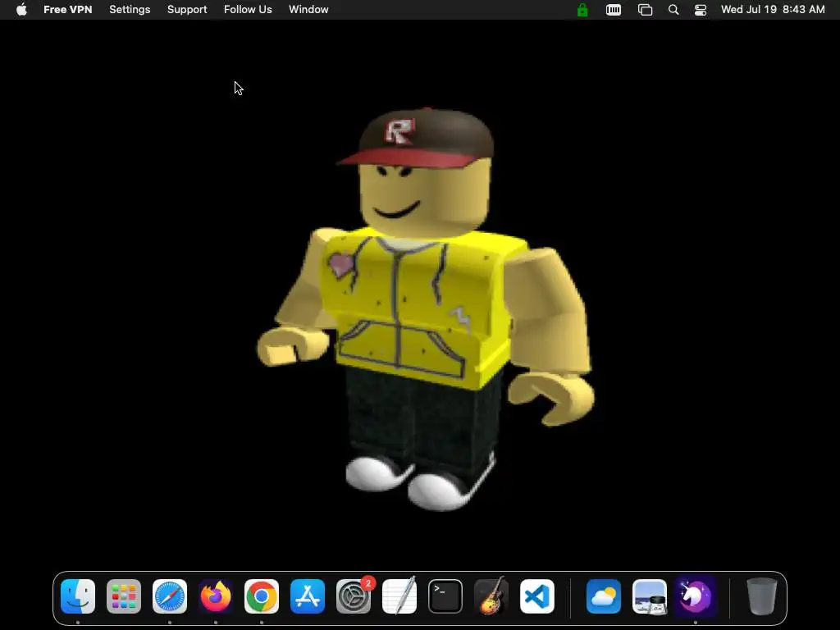Open Finder from the Dock
The width and height of the screenshot is (840, 630).
pyautogui.click(x=78, y=596)
